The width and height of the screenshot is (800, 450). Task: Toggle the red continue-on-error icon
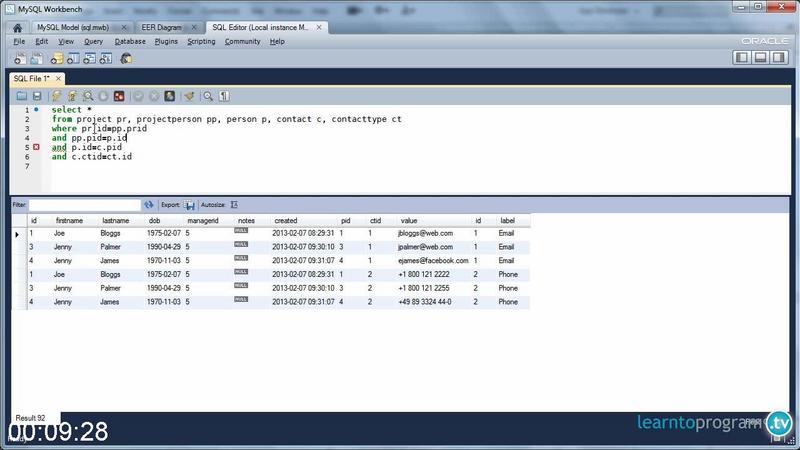[119, 96]
